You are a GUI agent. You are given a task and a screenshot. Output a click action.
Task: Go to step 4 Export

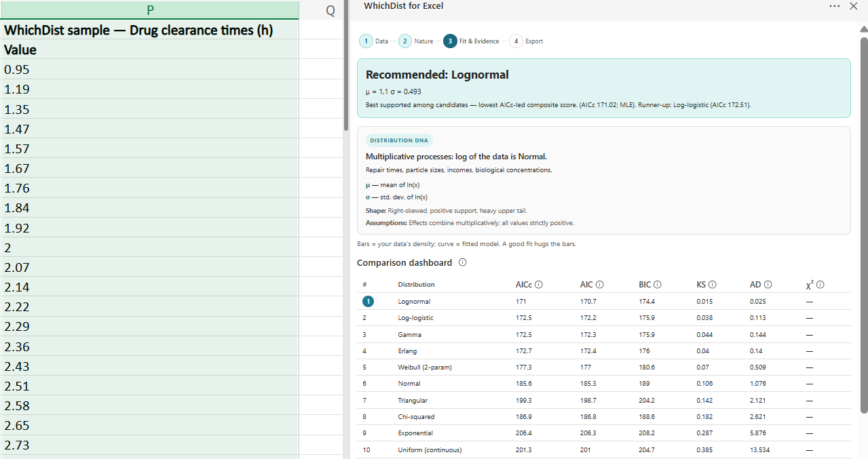point(526,41)
